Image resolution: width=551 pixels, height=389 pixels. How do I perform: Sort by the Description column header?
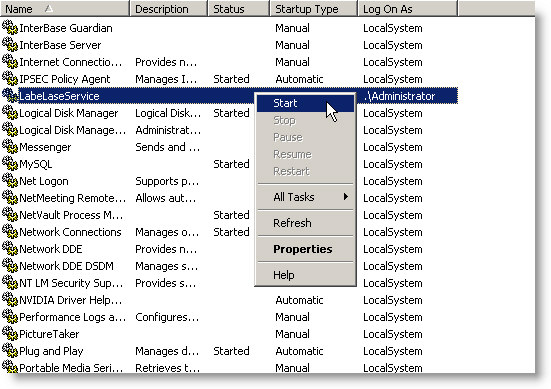pyautogui.click(x=169, y=8)
